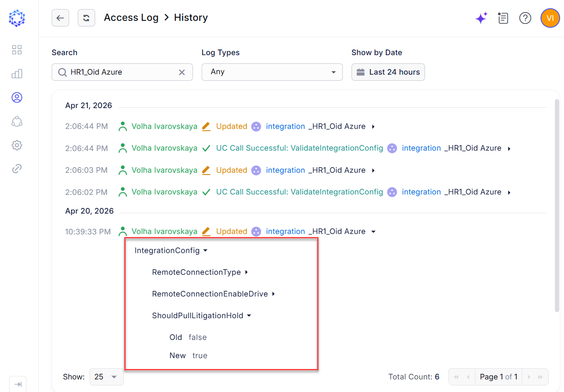This screenshot has height=392, width=564.
Task: Click the Apr 21, 2026 date heading
Action: tap(89, 105)
